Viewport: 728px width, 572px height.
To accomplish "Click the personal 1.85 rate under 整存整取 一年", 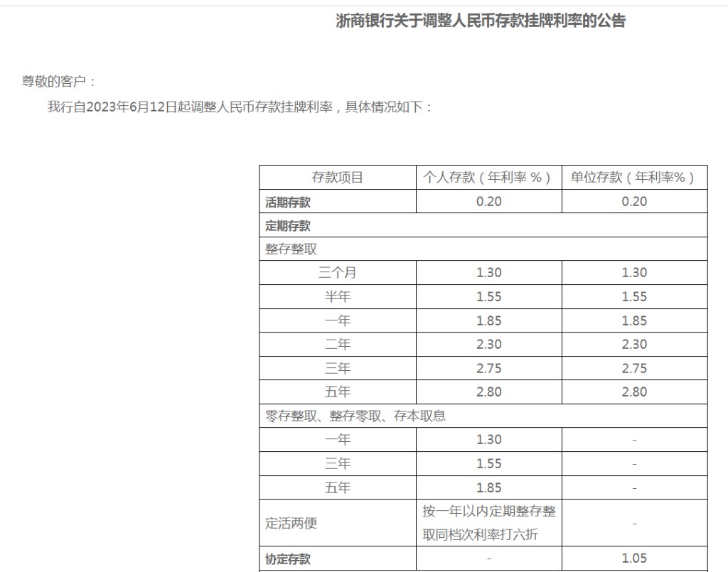I will coord(489,321).
